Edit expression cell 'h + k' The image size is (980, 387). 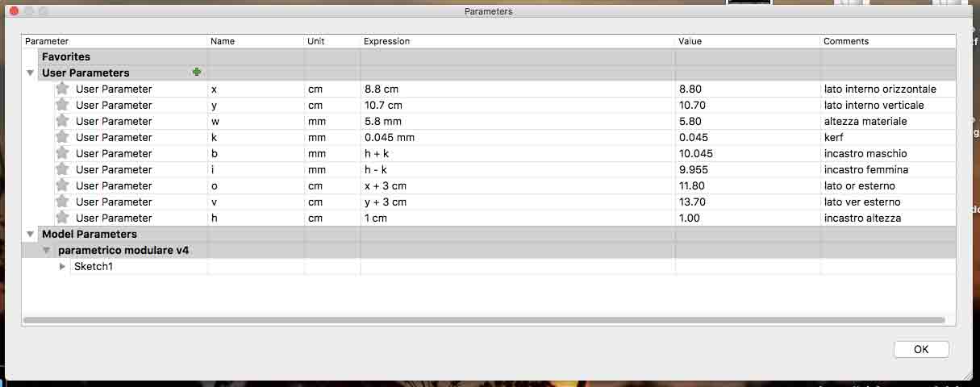517,153
